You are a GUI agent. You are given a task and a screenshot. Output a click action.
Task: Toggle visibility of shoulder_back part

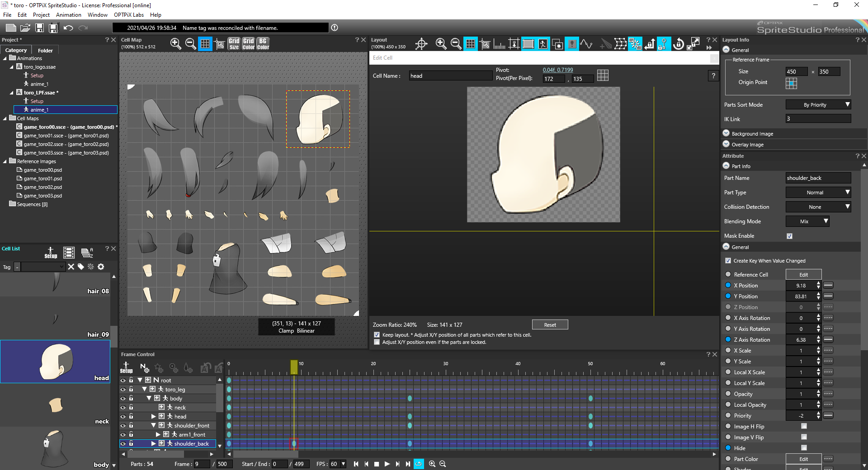(x=123, y=443)
